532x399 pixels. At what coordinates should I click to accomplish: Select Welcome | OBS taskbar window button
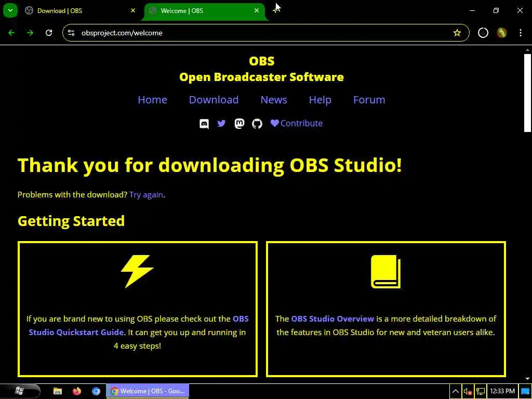(148, 391)
